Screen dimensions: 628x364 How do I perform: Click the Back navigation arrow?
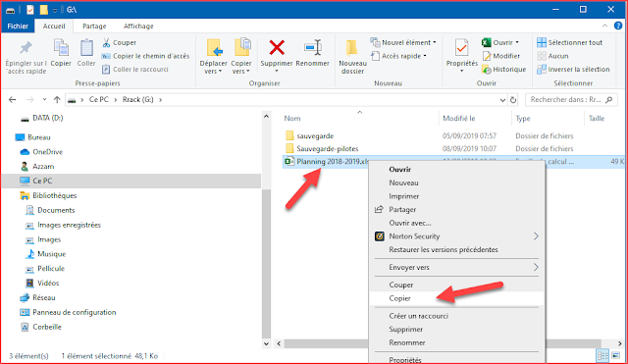click(x=13, y=100)
